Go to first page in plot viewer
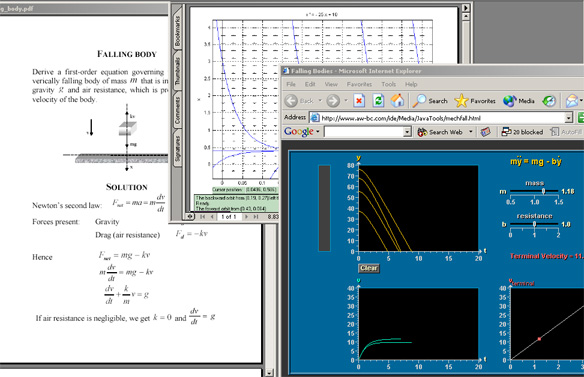Image resolution: width=584 pixels, height=377 pixels. coord(203,216)
